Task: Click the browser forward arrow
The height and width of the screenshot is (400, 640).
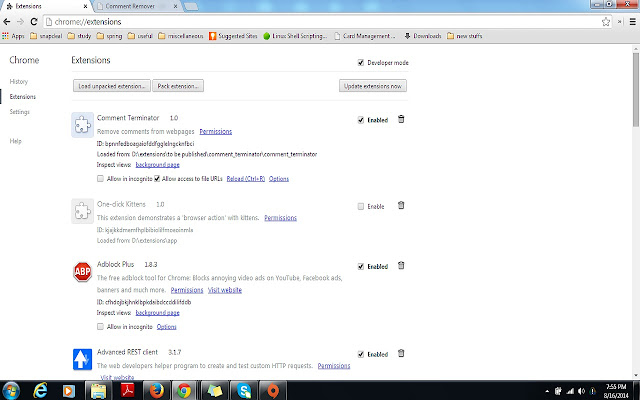Action: pyautogui.click(x=20, y=22)
